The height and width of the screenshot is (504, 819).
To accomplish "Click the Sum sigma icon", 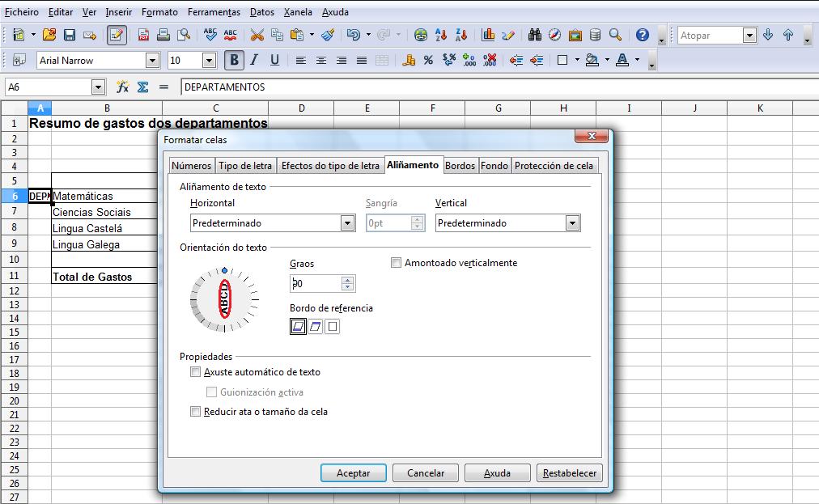I will coord(142,87).
